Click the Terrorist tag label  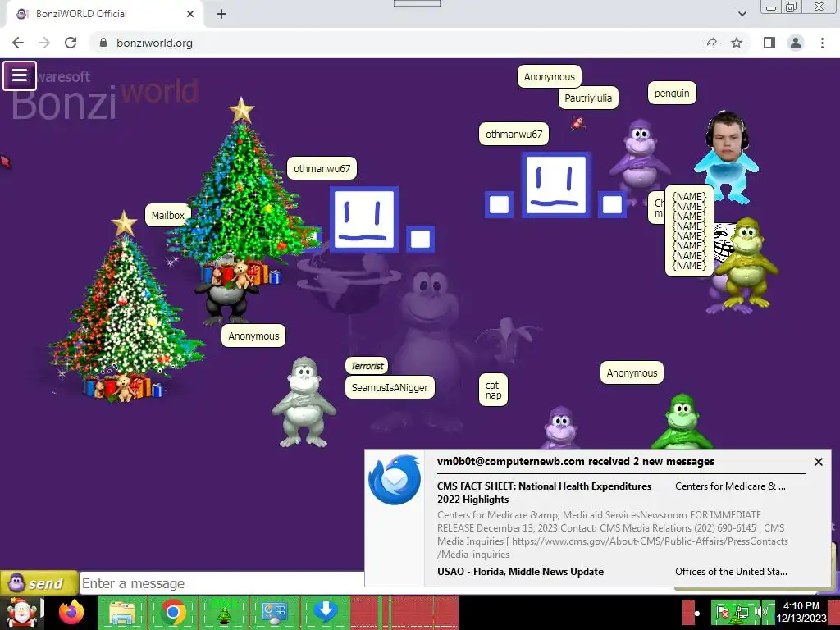(x=367, y=366)
